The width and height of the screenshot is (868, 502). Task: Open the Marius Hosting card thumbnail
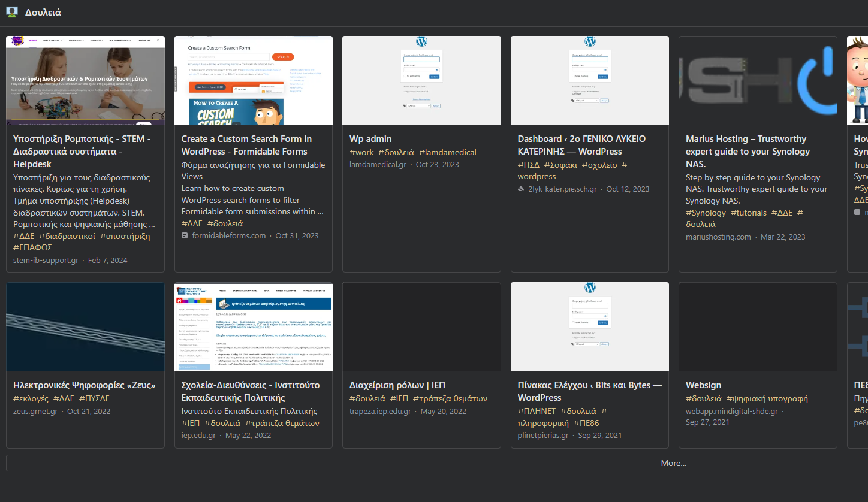coord(758,80)
